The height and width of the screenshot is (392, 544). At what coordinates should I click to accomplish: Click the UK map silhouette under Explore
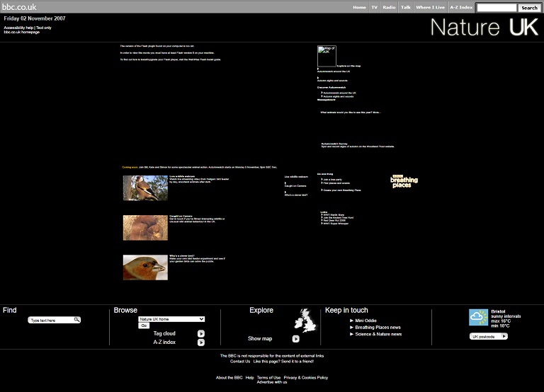(305, 321)
